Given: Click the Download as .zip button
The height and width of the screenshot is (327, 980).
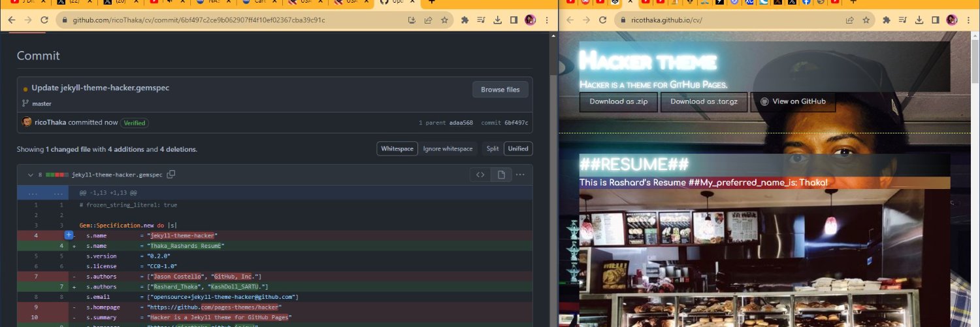Looking at the screenshot, I should (618, 101).
